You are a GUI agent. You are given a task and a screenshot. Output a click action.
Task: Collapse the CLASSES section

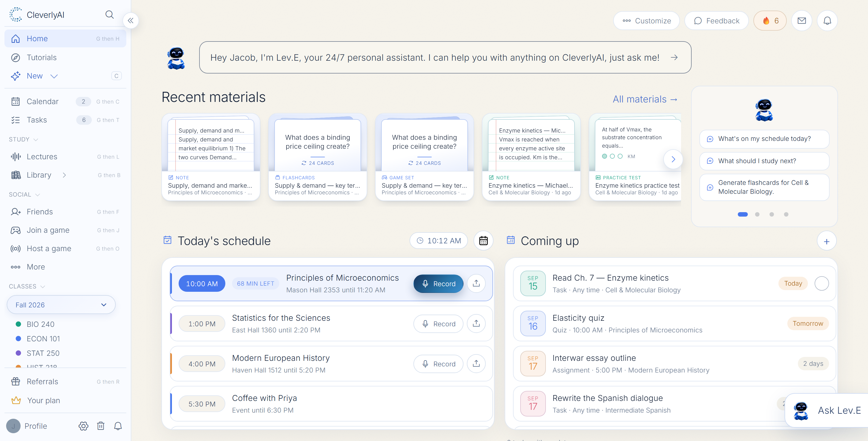(x=27, y=286)
